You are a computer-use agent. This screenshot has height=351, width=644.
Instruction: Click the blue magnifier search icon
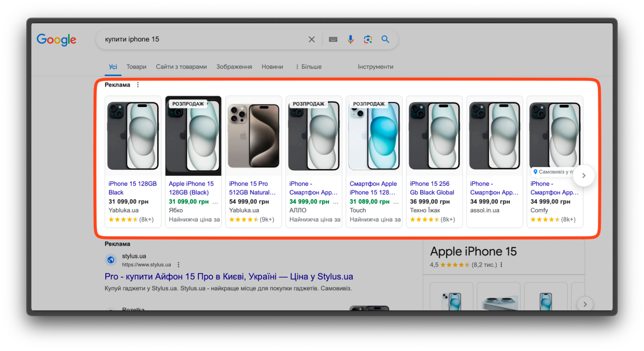(x=385, y=39)
